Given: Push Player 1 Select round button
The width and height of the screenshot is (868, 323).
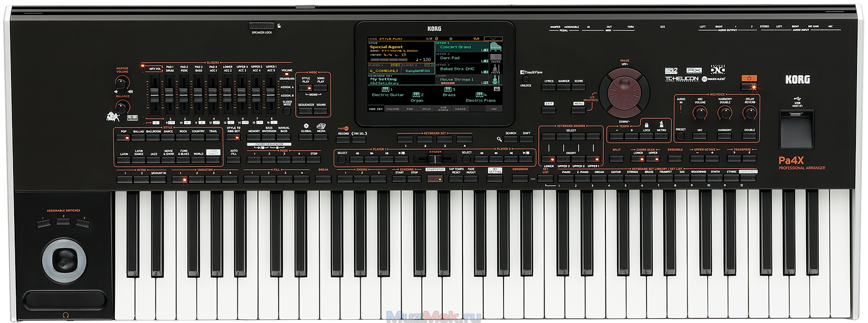Looking at the screenshot, I should 342,159.
